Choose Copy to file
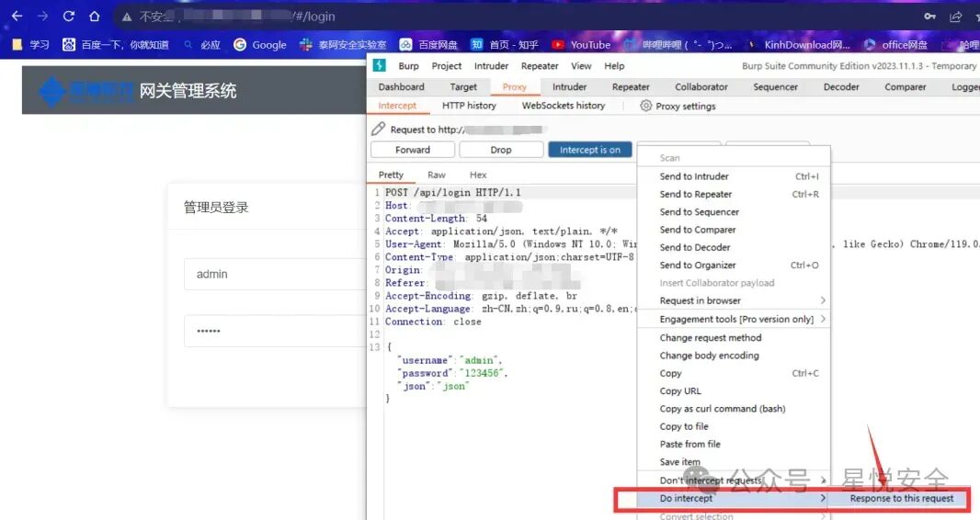 coord(734,426)
